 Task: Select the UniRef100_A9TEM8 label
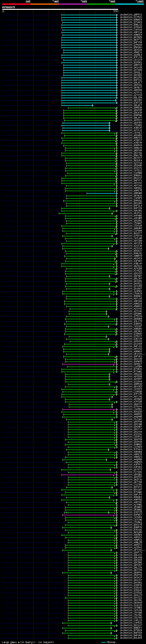(x=131, y=376)
